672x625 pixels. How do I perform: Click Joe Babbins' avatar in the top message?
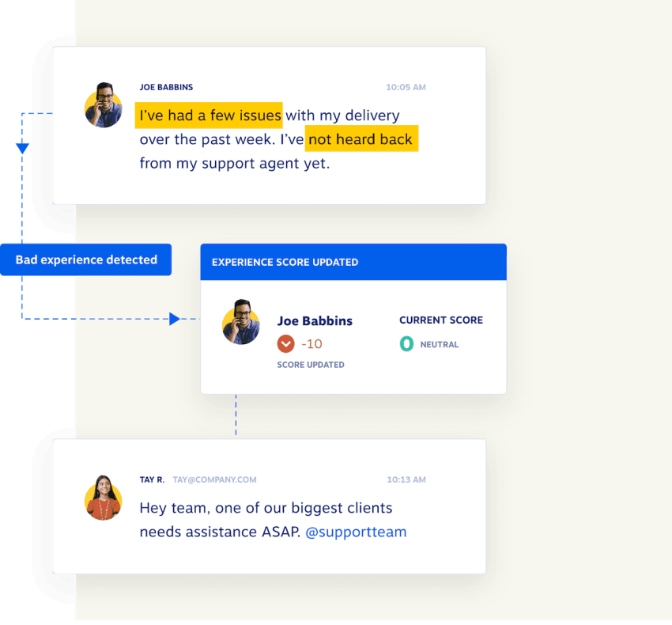point(104,105)
